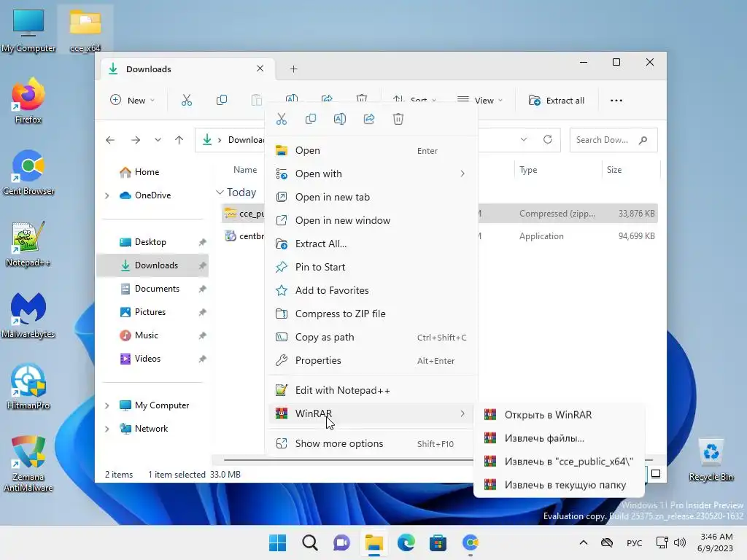Click the Refresh icon in address bar
The image size is (747, 560).
pos(548,139)
